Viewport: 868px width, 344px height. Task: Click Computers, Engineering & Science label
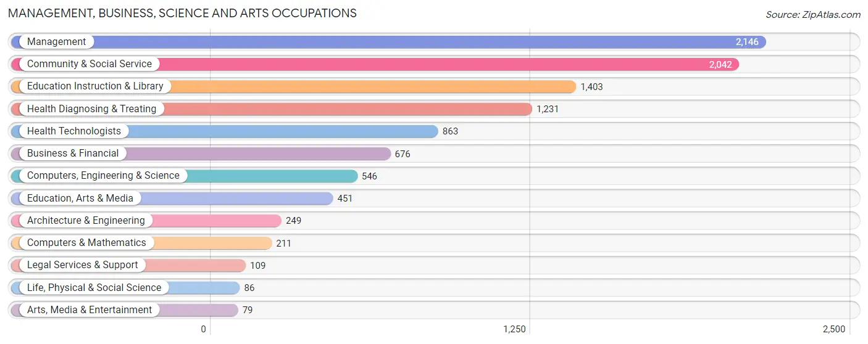(103, 176)
